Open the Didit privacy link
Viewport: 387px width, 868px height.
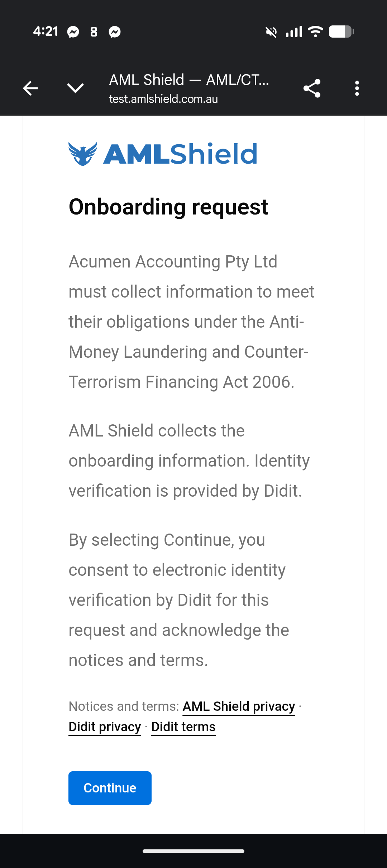pos(105,727)
